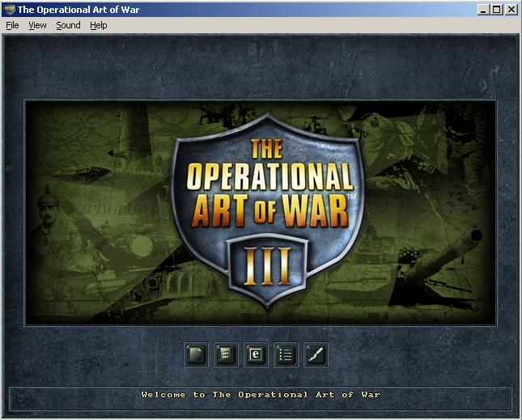Open the File menu
522x420 pixels.
point(12,25)
